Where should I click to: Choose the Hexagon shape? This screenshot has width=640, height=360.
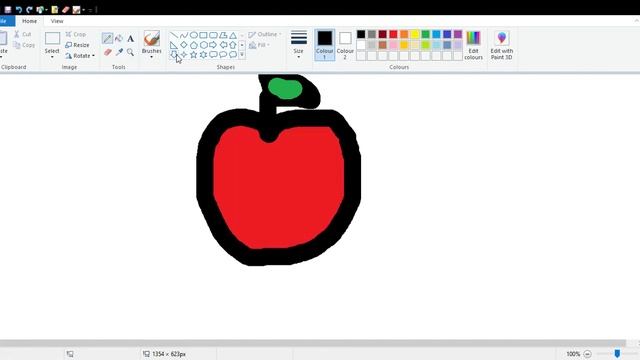pyautogui.click(x=203, y=45)
